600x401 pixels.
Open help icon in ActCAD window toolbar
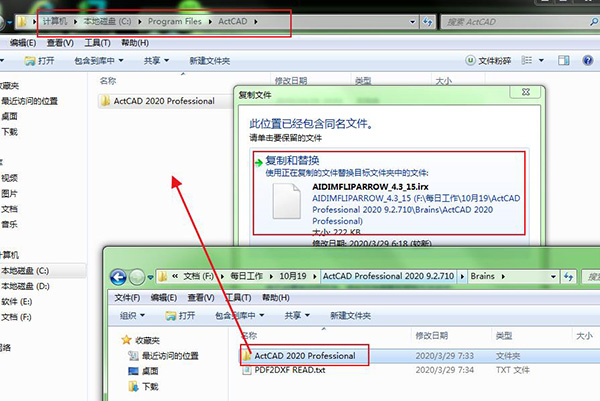click(x=588, y=60)
